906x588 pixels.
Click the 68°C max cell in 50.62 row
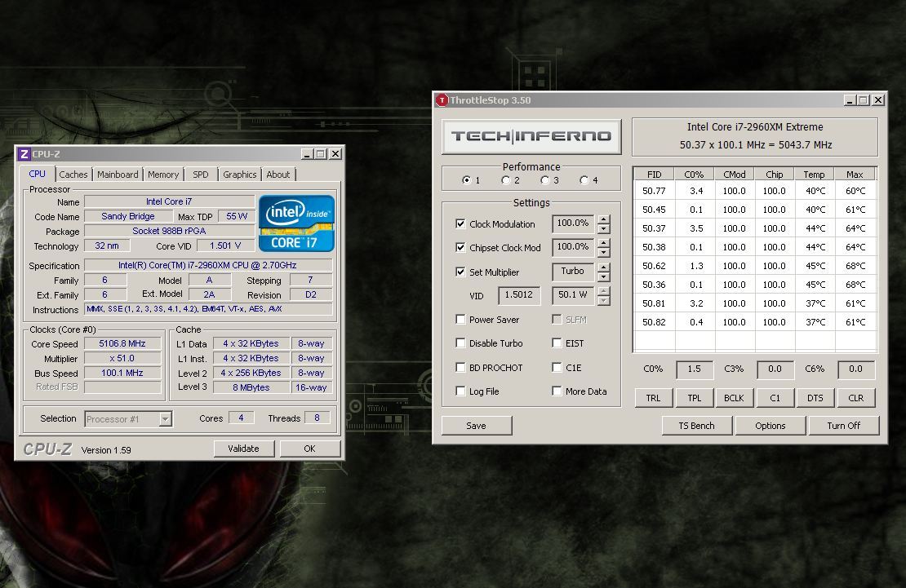(855, 266)
